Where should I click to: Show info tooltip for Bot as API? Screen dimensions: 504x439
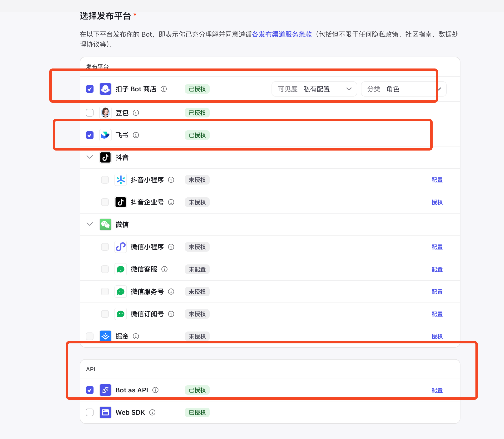point(155,390)
